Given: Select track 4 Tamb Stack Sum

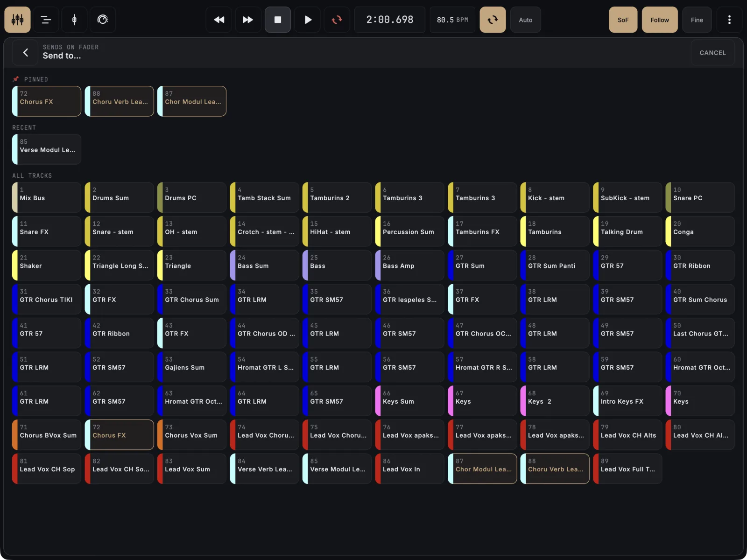Looking at the screenshot, I should click(x=265, y=197).
